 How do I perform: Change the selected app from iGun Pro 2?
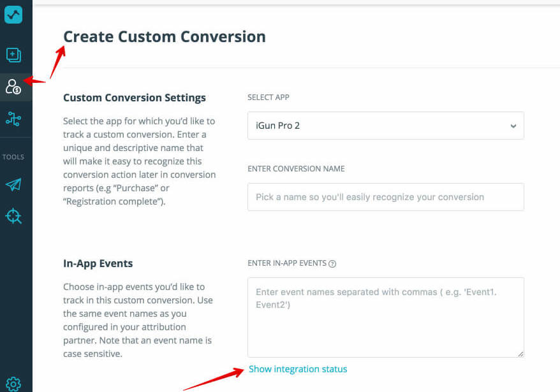tap(385, 126)
